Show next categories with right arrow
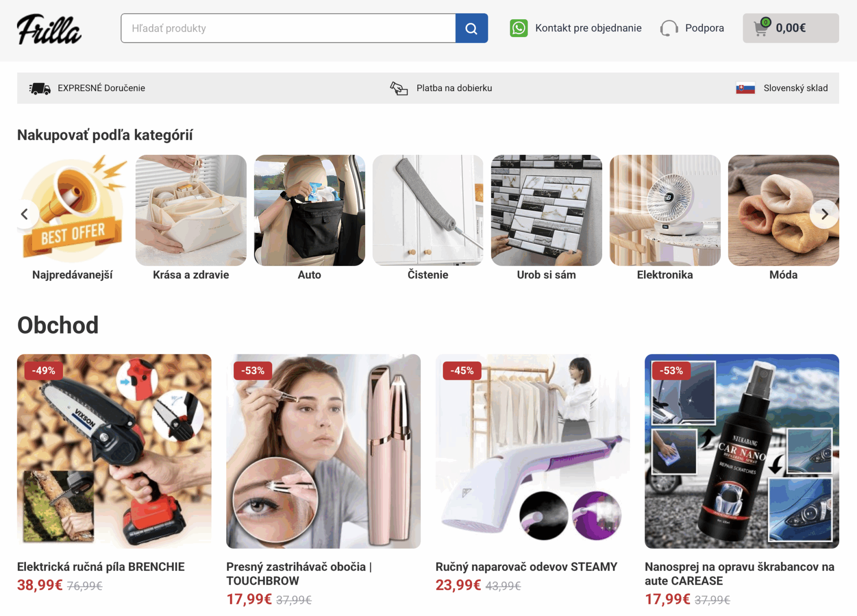Screen dimensions: 857x616 pyautogui.click(x=824, y=214)
